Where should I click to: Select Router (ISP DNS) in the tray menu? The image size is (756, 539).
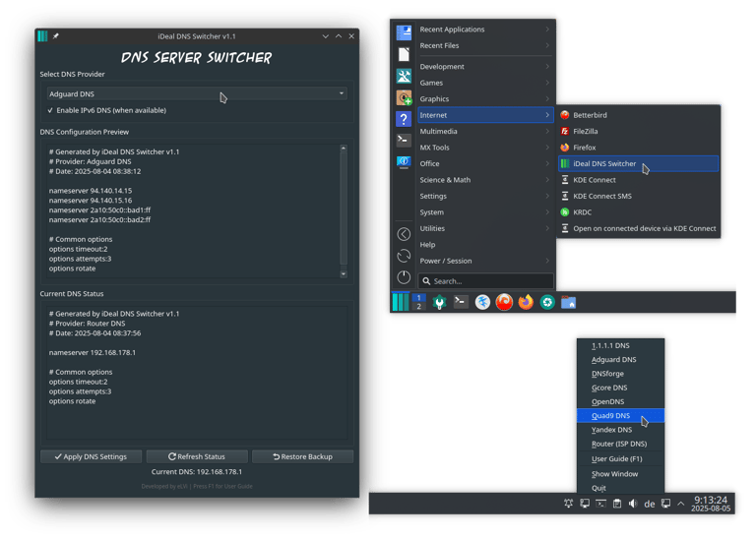[x=620, y=444]
